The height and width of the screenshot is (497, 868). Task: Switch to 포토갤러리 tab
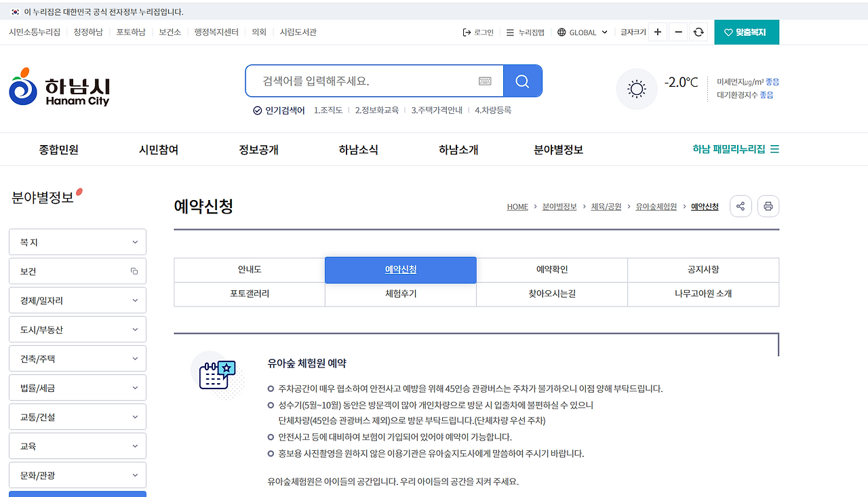250,294
